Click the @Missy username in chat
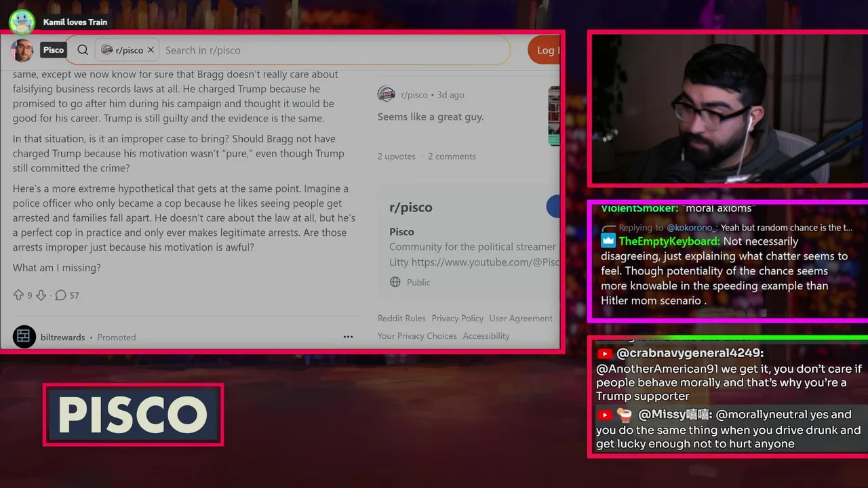Screen dimensions: 868x488 point(674,415)
